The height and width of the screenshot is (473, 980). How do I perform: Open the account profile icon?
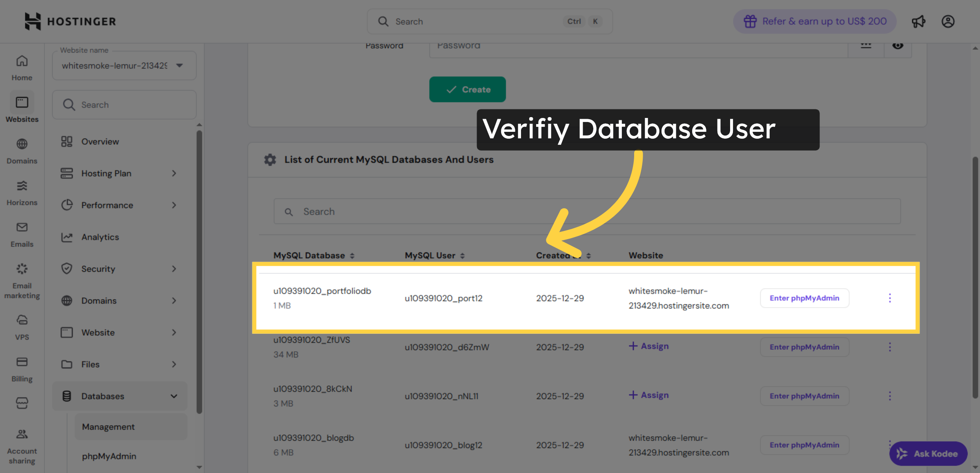[x=948, y=21]
